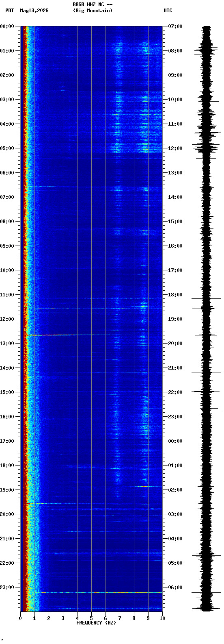224x644 pixels.
Task: Click the "PDT" timezone label
Action: point(9,11)
